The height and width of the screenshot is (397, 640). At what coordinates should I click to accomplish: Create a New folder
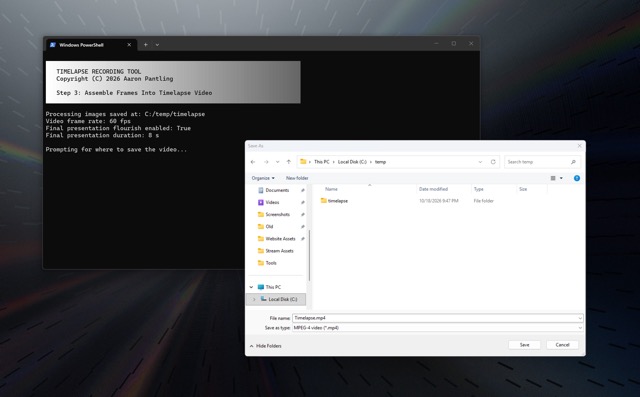coord(297,178)
